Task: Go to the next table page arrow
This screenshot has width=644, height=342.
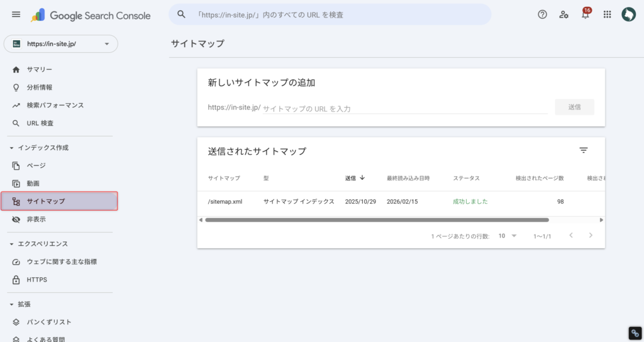Action: (x=591, y=235)
